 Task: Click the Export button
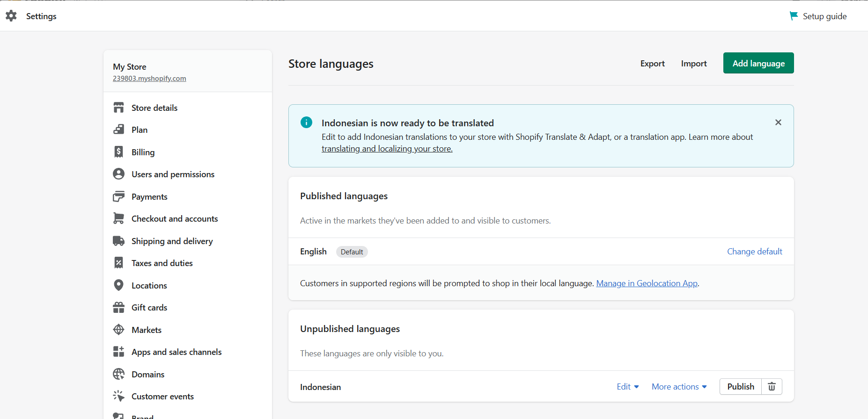point(653,64)
